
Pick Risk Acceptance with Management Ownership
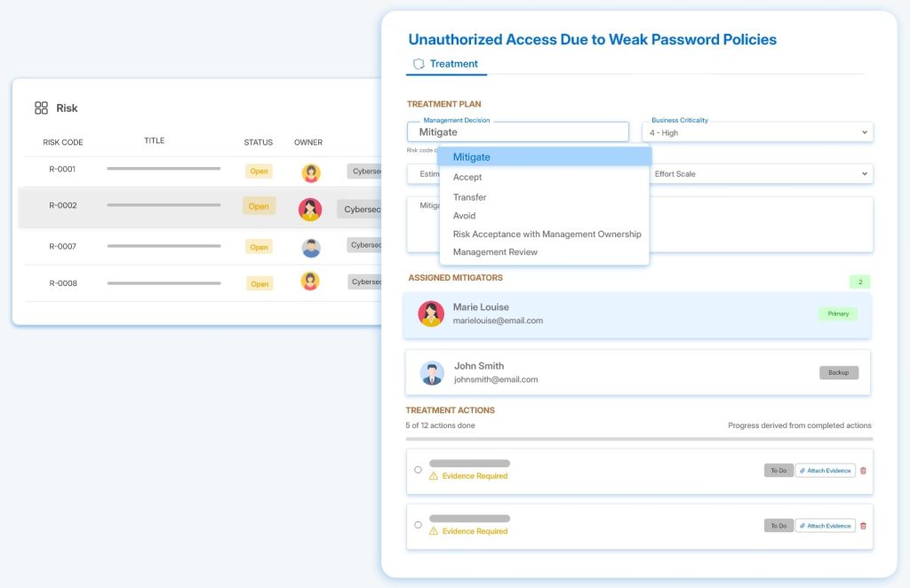click(x=547, y=234)
